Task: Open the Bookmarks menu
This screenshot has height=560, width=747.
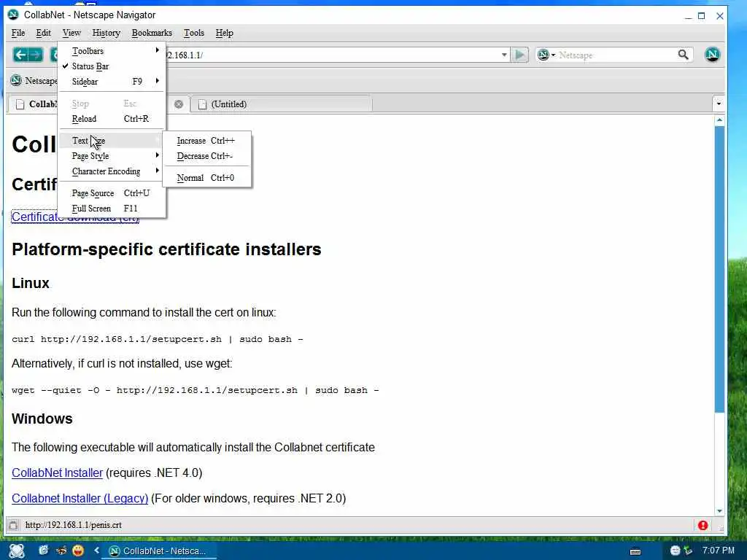Action: coord(152,33)
